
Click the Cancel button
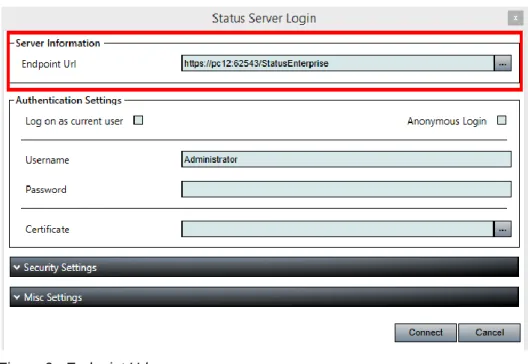click(x=490, y=333)
